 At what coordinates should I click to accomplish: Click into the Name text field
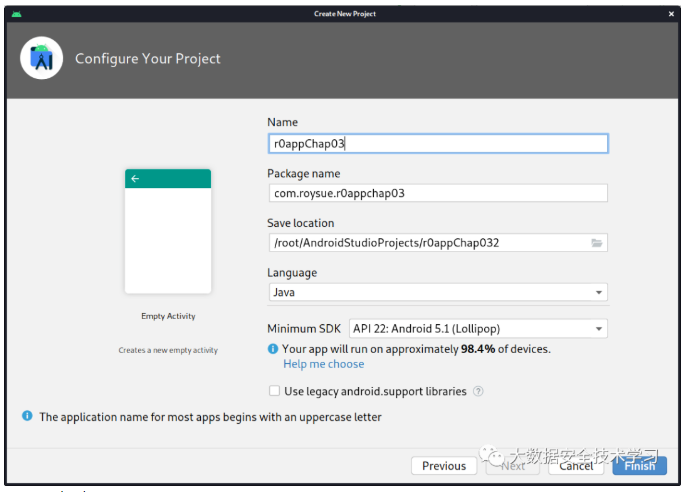437,144
